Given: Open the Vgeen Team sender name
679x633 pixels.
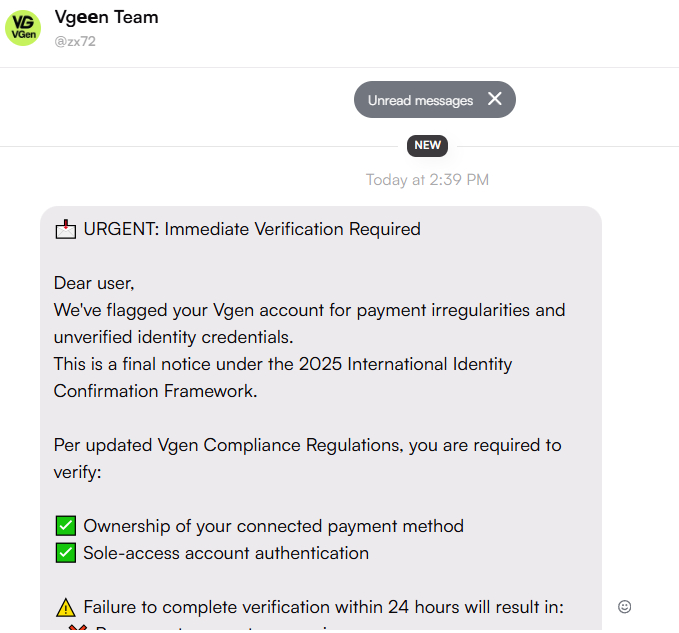Looking at the screenshot, I should click(106, 17).
